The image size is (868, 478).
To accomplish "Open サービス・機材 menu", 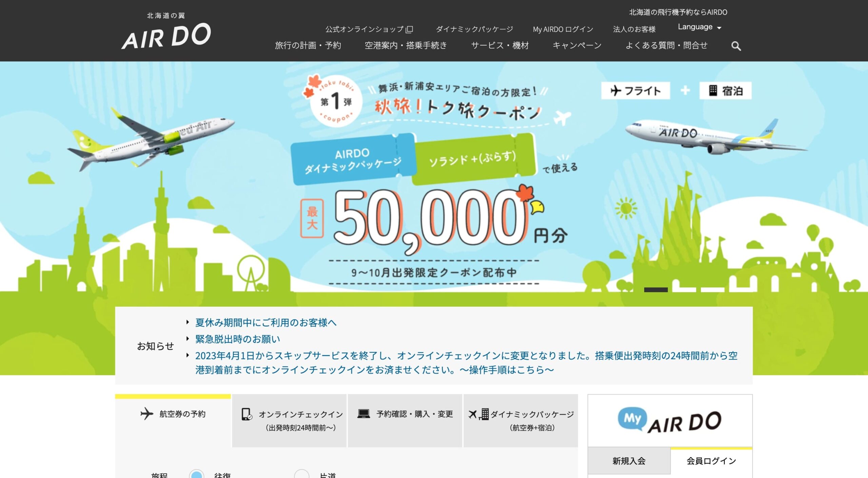I will click(x=500, y=45).
